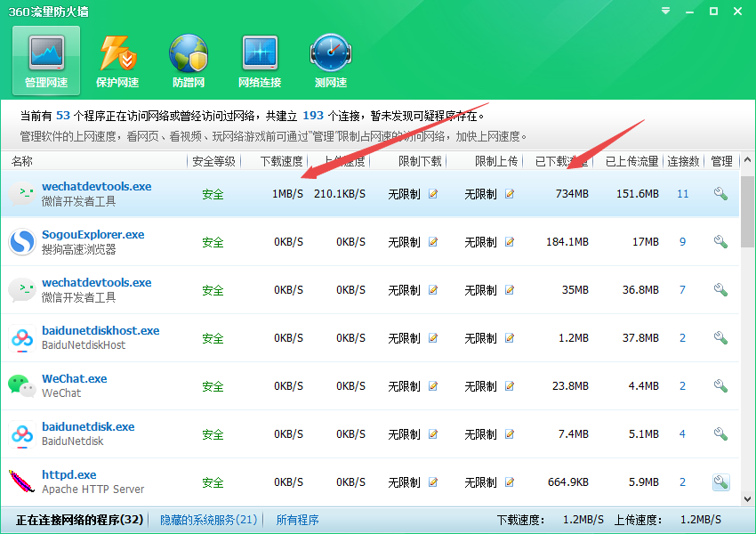Select the 664.9KB downloaded traffic cell
This screenshot has height=534, width=756.
[x=568, y=481]
